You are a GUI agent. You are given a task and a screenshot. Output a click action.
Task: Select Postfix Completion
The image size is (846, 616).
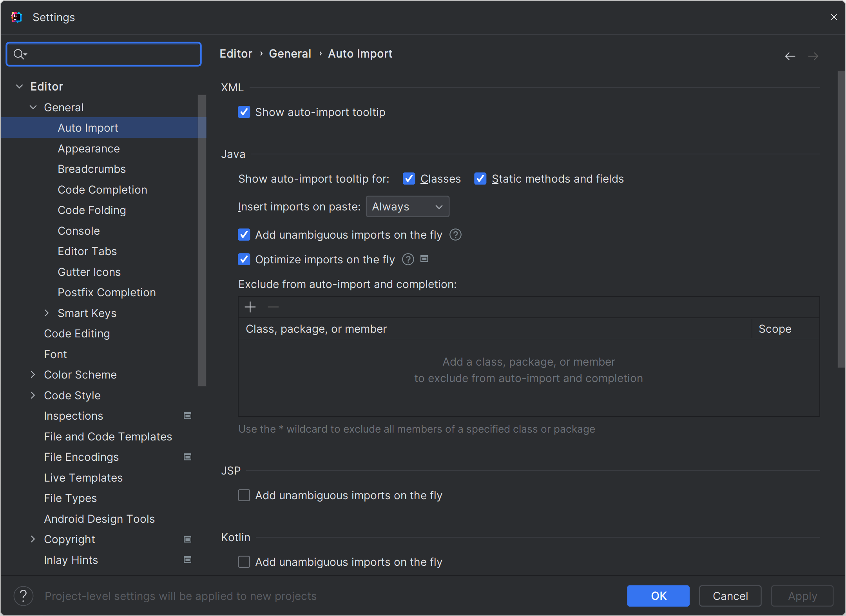(x=107, y=292)
